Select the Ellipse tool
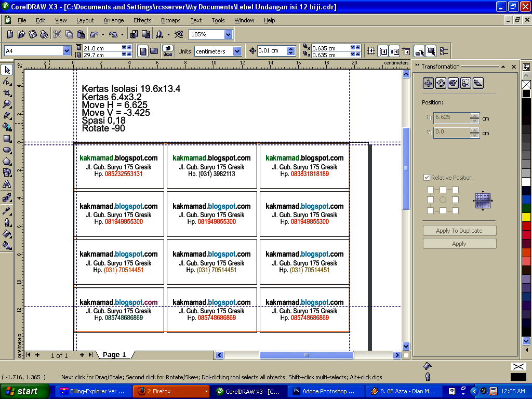The image size is (532, 399). pos(7,150)
